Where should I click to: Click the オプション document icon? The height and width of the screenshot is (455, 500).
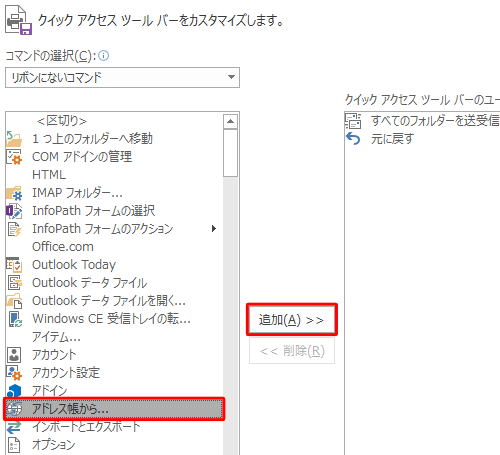click(14, 445)
